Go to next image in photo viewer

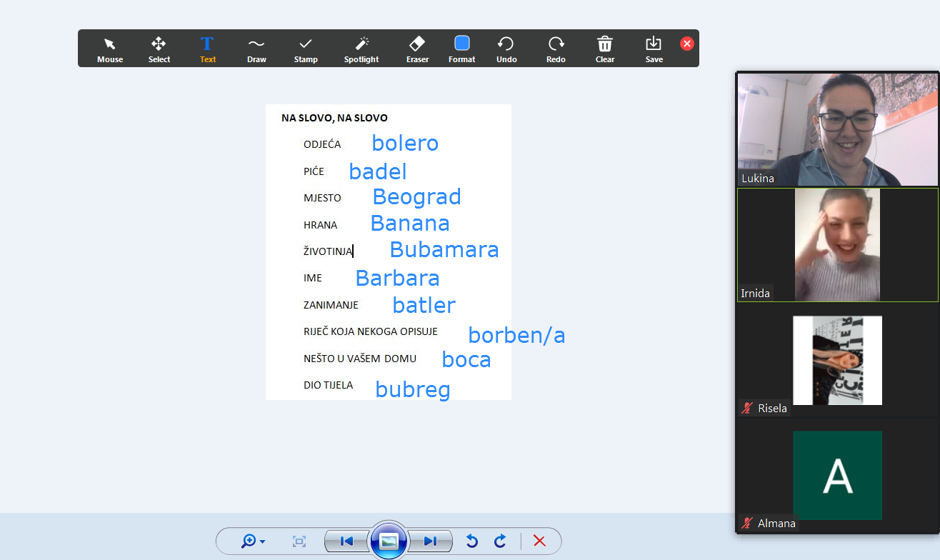430,541
